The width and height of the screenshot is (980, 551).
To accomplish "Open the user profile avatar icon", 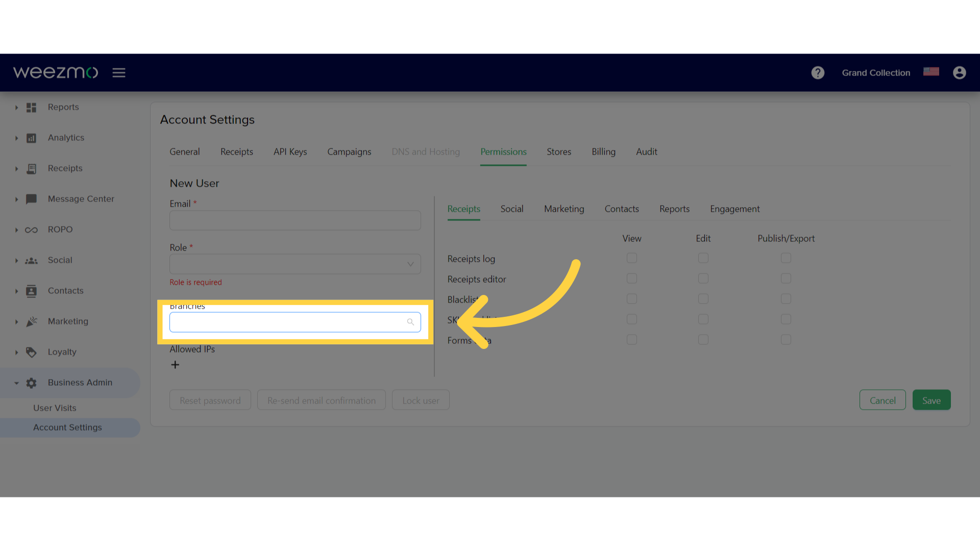I will [960, 73].
